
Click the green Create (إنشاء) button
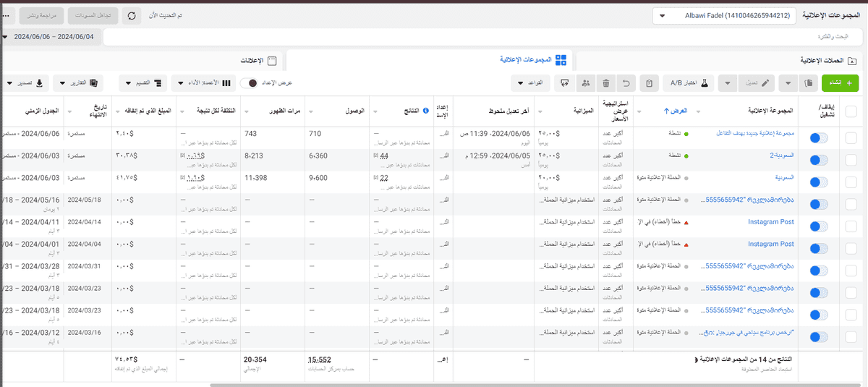[x=839, y=83]
